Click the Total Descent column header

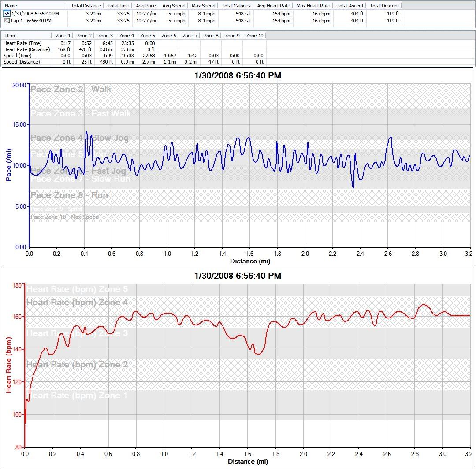[385, 6]
